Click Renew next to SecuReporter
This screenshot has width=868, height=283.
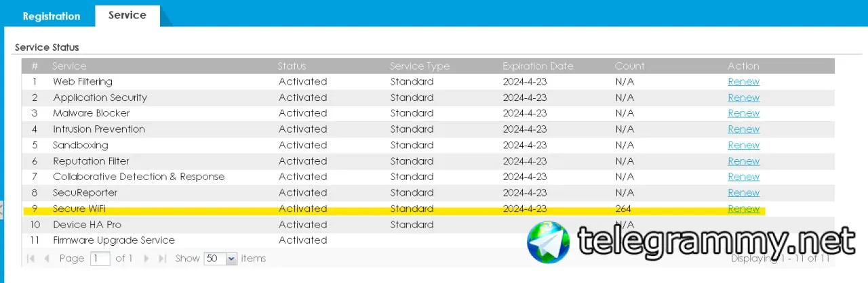(x=743, y=193)
